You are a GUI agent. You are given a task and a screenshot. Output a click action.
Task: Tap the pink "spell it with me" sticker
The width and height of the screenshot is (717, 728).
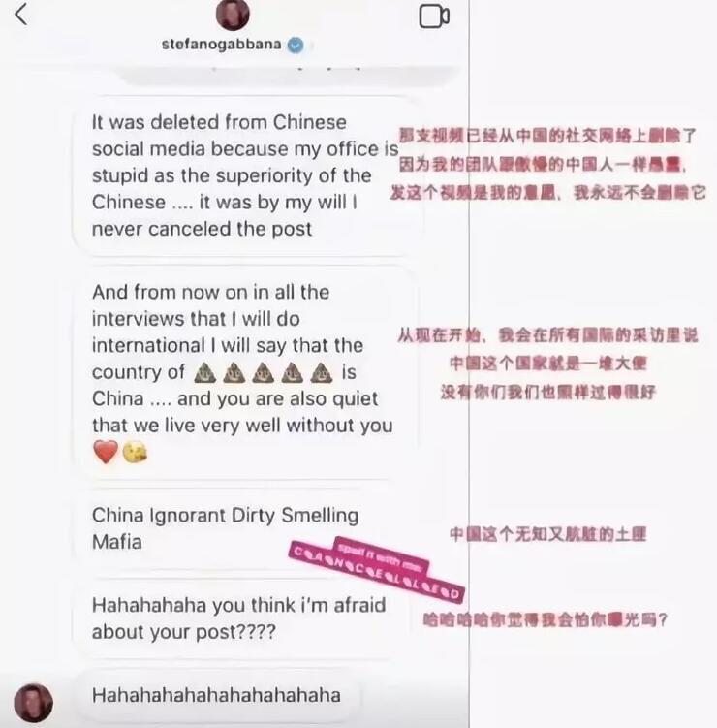coord(381,555)
